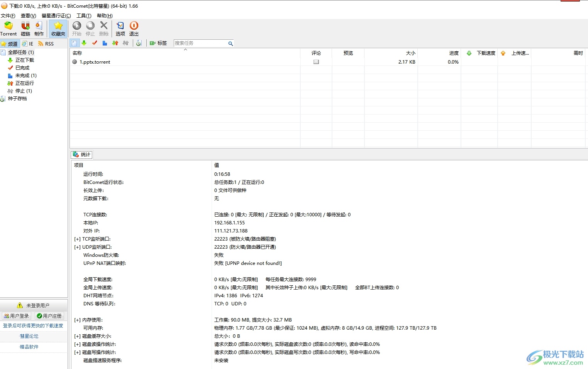Open the Tags (标签) button
Screen dimensions: 588x369
(158, 43)
